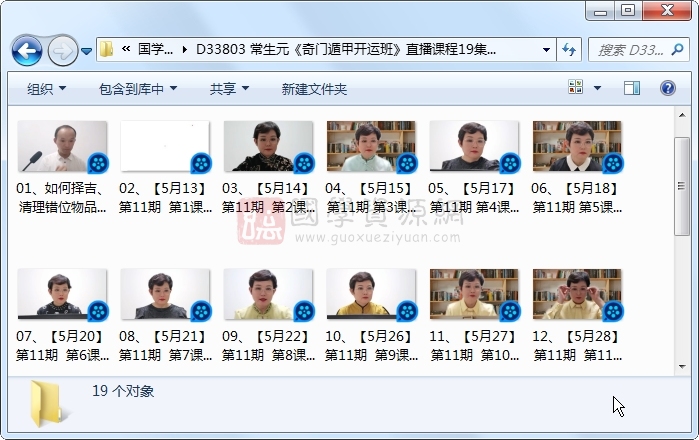Click file name 10、【5月26】第11期 第9课...
Viewport: 699px width, 440px height.
click(371, 345)
